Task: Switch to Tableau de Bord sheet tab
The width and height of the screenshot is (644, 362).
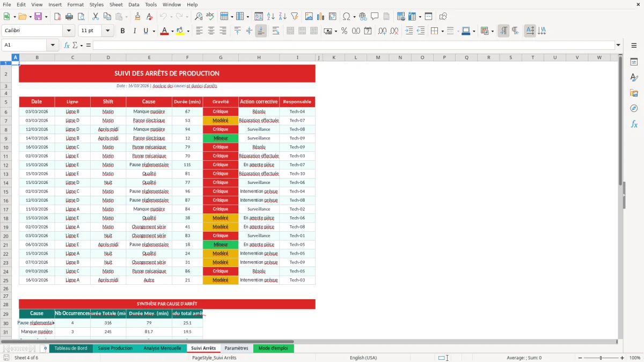Action: click(71, 348)
